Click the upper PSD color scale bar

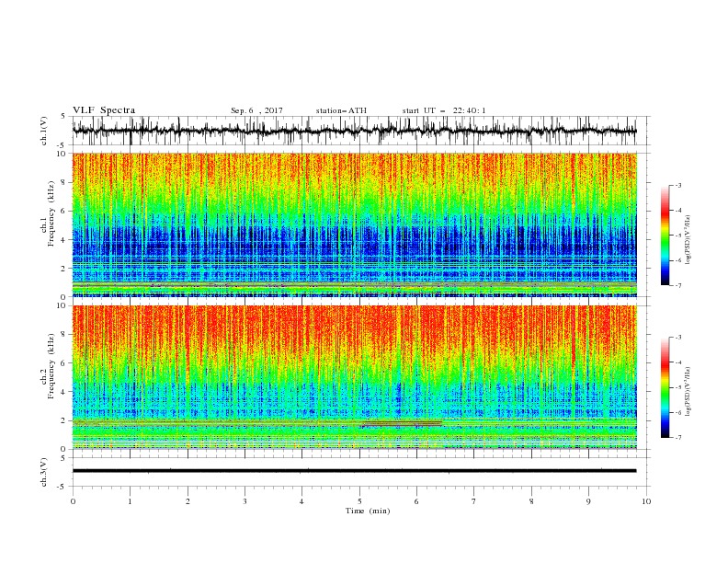pos(665,235)
